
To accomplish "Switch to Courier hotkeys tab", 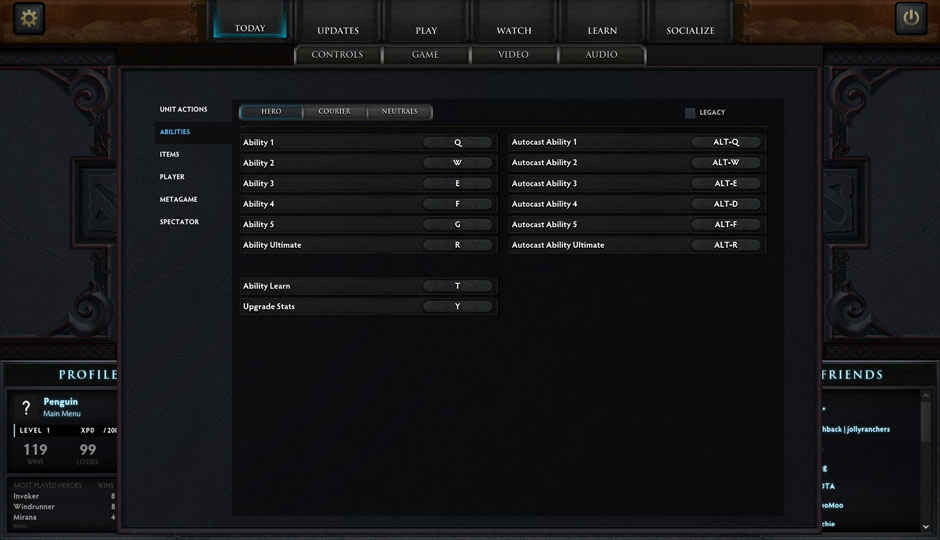I will [335, 111].
